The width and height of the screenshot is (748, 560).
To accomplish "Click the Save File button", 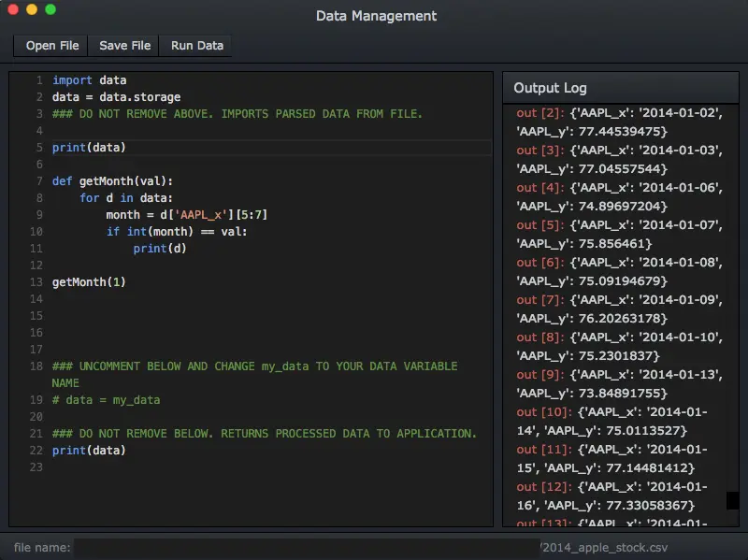I will coord(124,45).
